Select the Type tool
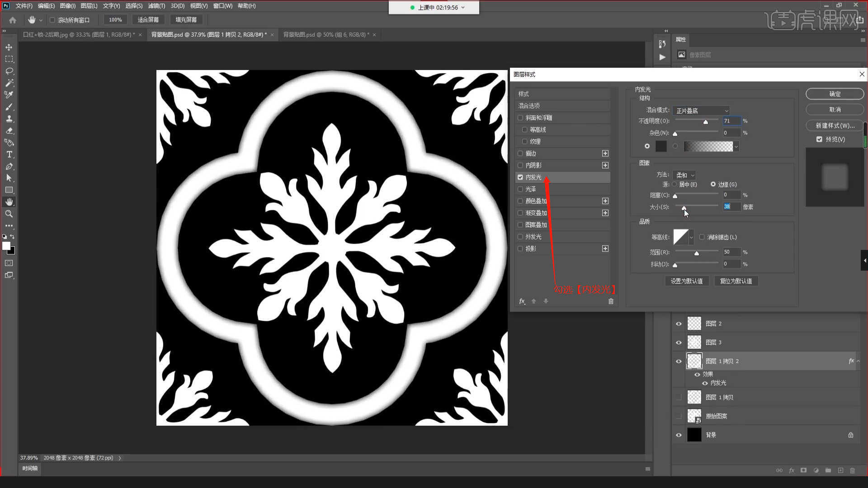The width and height of the screenshot is (868, 488). tap(9, 155)
